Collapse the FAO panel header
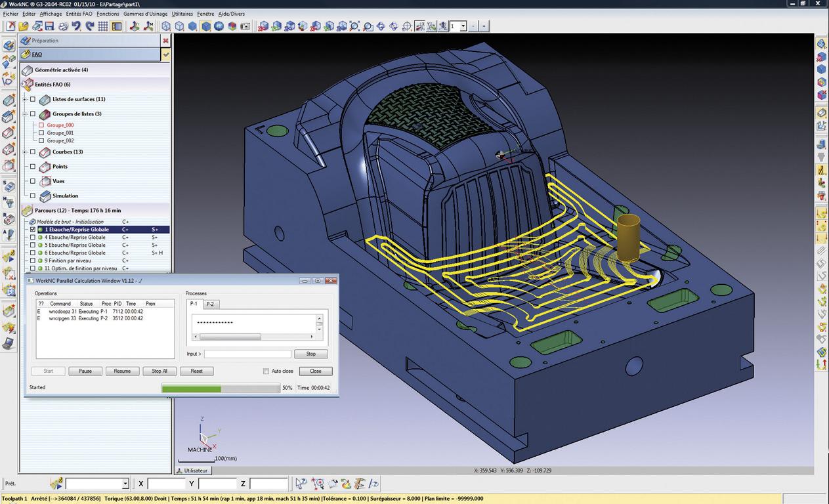The image size is (829, 504). tap(166, 54)
